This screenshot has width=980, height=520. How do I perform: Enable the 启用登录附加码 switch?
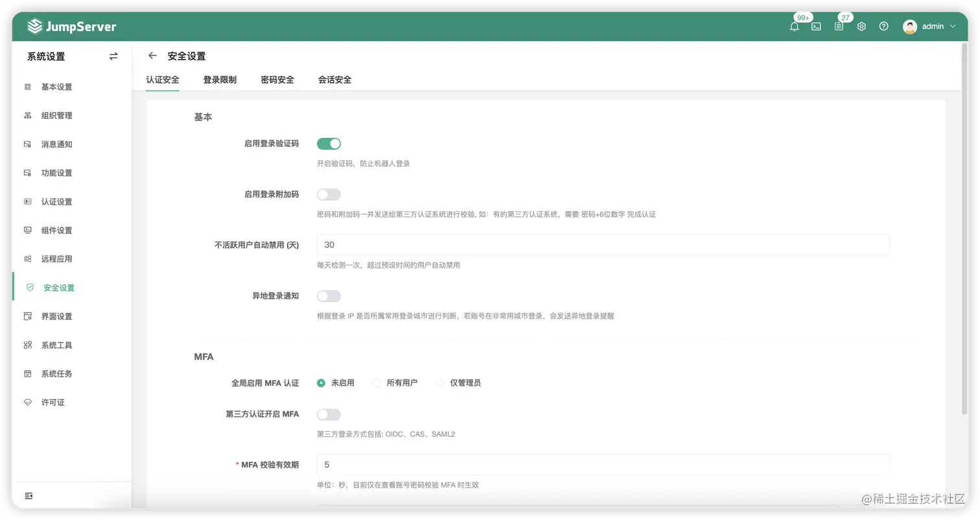329,194
